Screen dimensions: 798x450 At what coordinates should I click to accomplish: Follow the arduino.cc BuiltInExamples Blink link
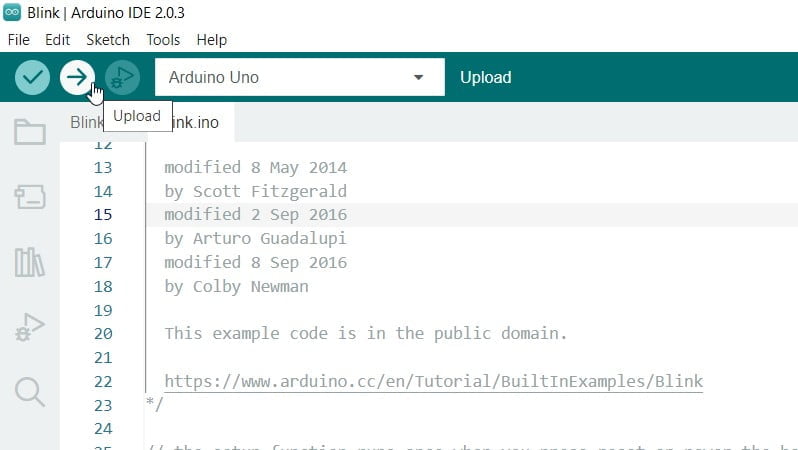click(434, 381)
